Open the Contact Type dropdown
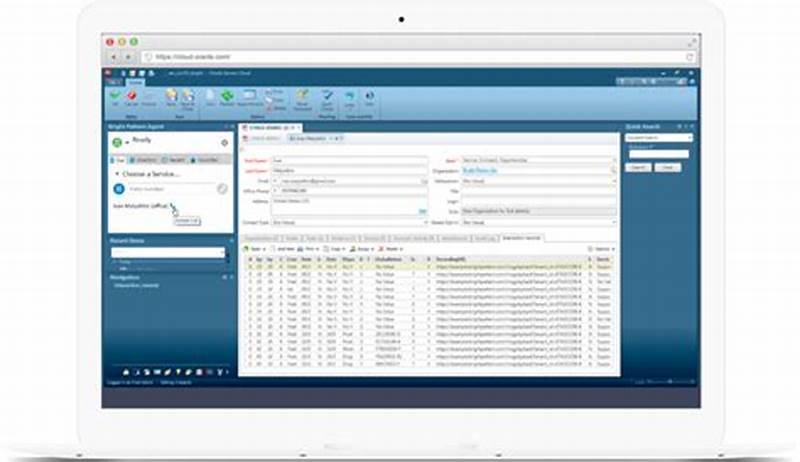 point(425,223)
